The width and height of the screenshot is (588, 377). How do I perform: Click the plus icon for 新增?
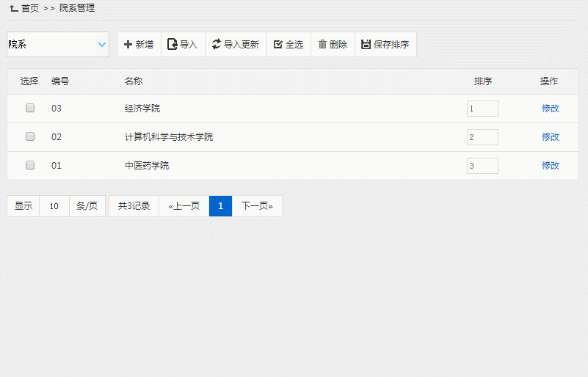[128, 45]
